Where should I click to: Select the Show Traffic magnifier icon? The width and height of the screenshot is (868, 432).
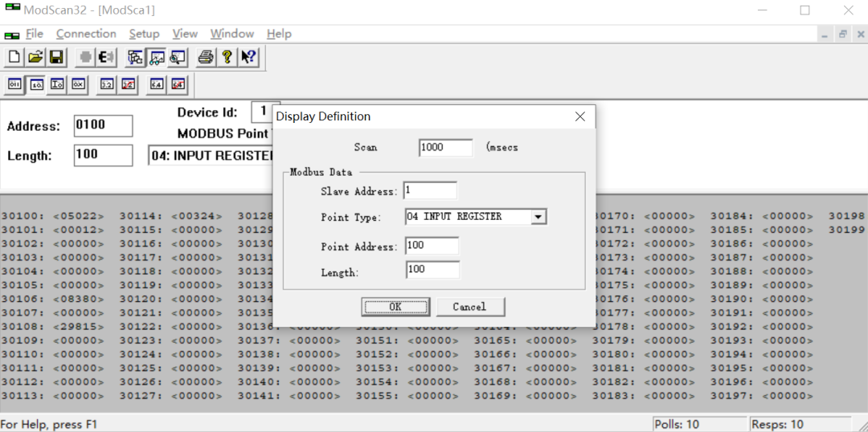(177, 57)
